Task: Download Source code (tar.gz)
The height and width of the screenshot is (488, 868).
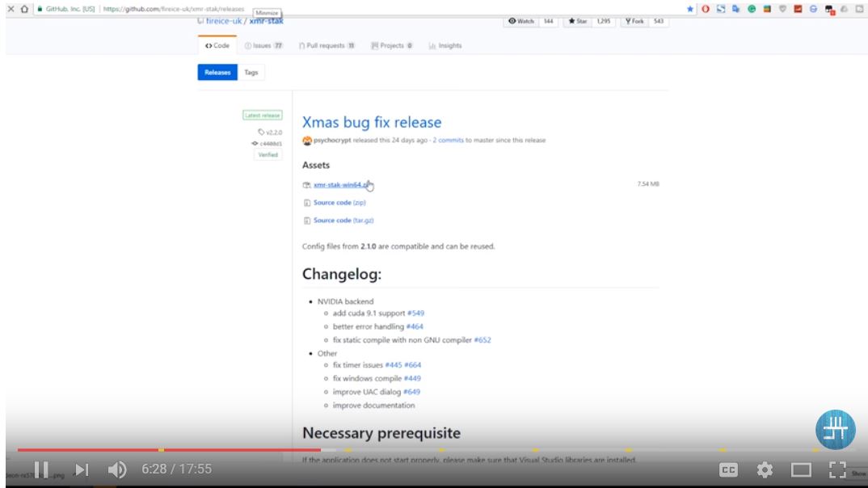Action: point(343,221)
